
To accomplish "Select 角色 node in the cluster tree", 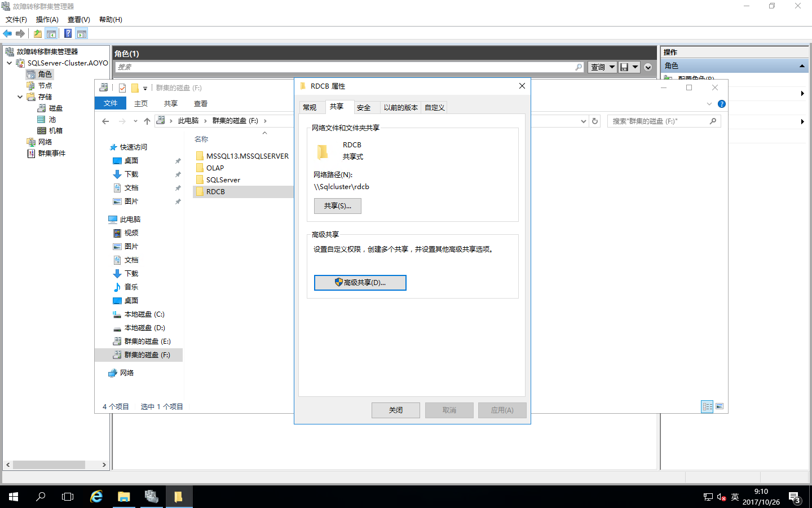I will pyautogui.click(x=45, y=75).
